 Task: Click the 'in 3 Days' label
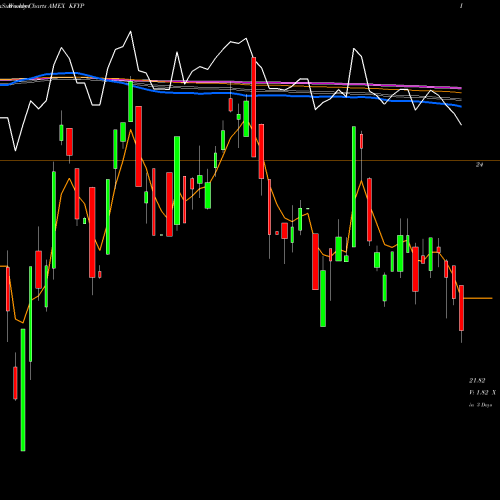click(x=480, y=405)
